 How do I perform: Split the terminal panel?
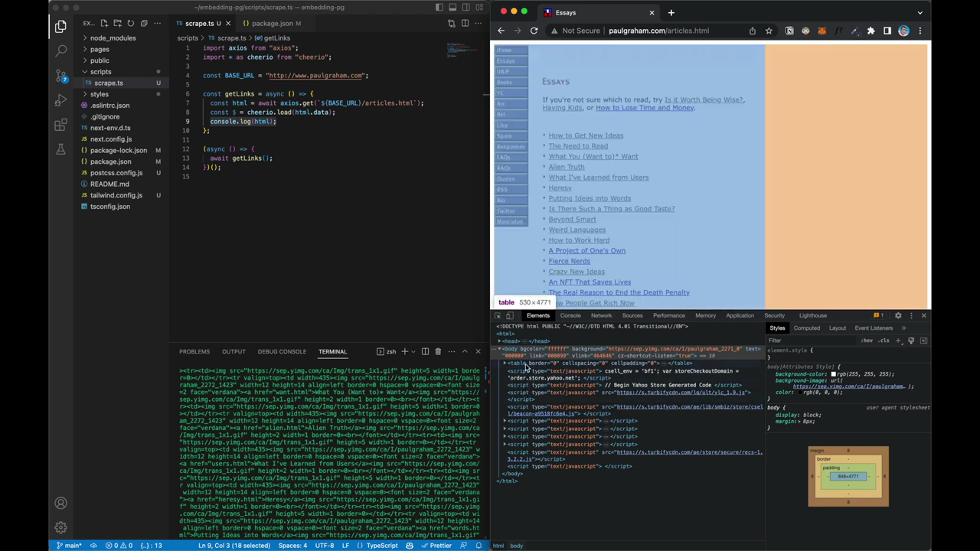425,351
